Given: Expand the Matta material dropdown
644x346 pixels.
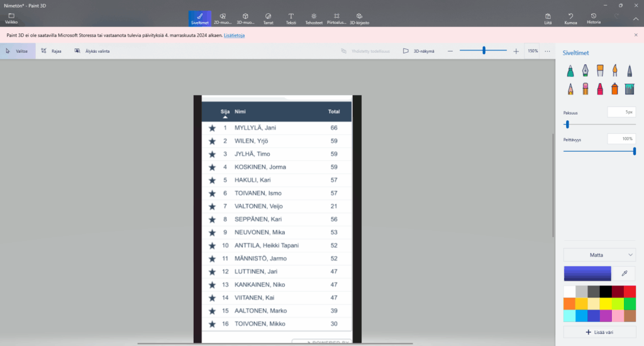Looking at the screenshot, I should (x=599, y=255).
